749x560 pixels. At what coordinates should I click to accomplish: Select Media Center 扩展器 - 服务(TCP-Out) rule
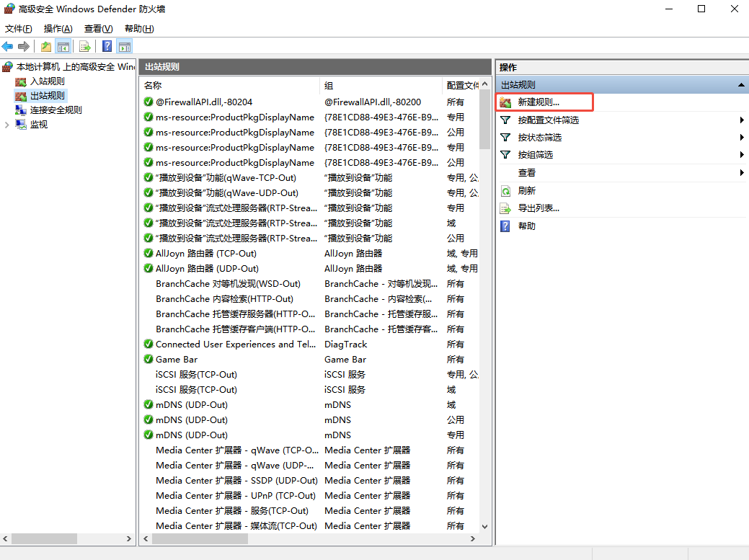(232, 511)
